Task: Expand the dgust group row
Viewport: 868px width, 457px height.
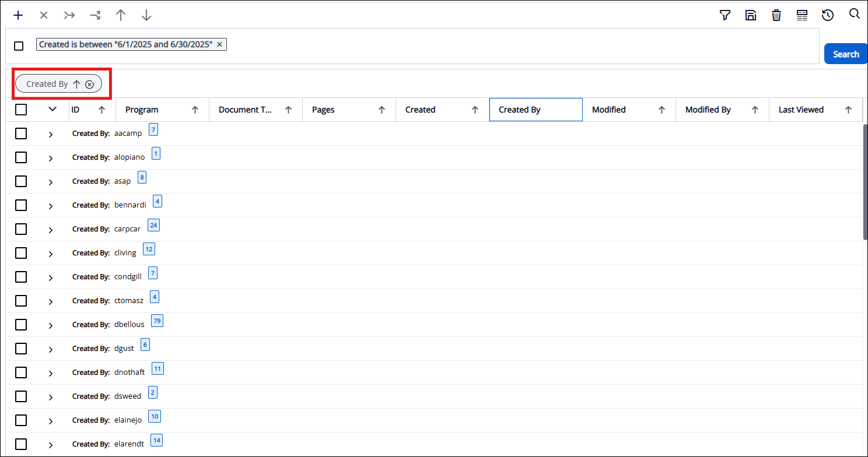Action: coord(51,350)
